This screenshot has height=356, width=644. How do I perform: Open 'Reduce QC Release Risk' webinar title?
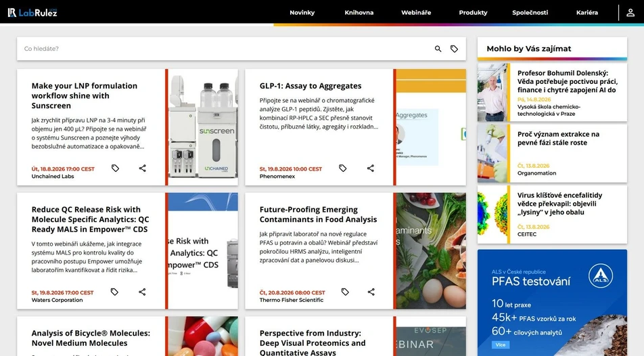click(x=90, y=219)
